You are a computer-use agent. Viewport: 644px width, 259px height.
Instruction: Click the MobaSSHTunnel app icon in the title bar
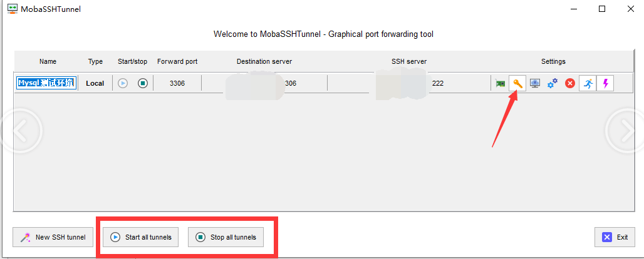pyautogui.click(x=13, y=9)
